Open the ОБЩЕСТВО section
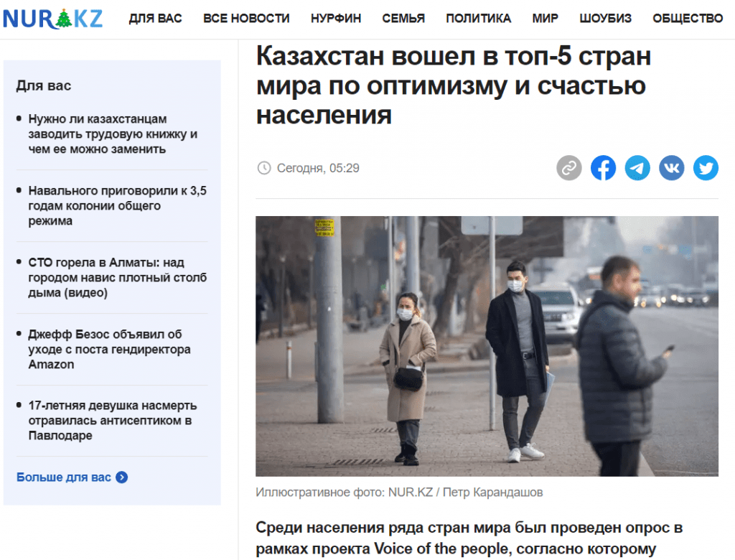Screen dimensions: 735x560 [x=688, y=18]
